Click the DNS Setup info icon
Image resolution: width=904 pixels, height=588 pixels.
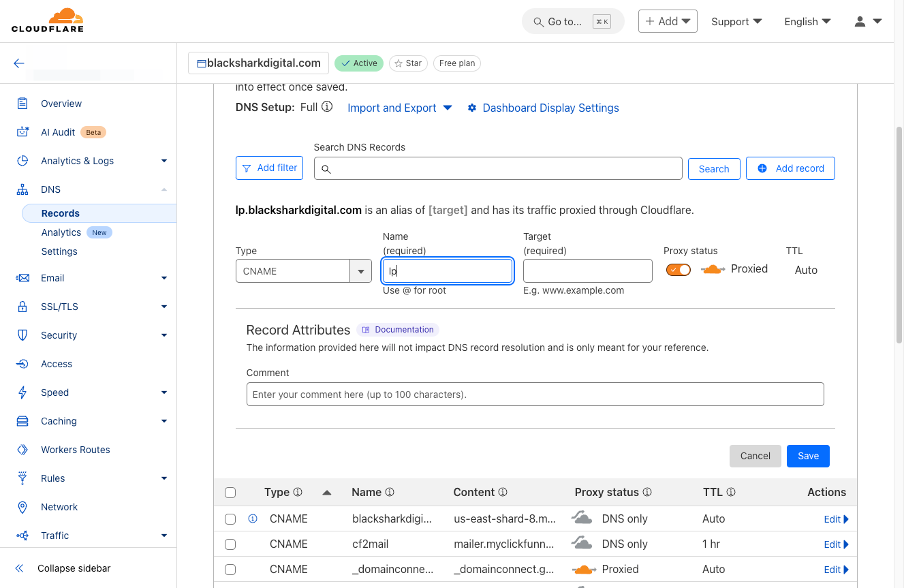[327, 107]
